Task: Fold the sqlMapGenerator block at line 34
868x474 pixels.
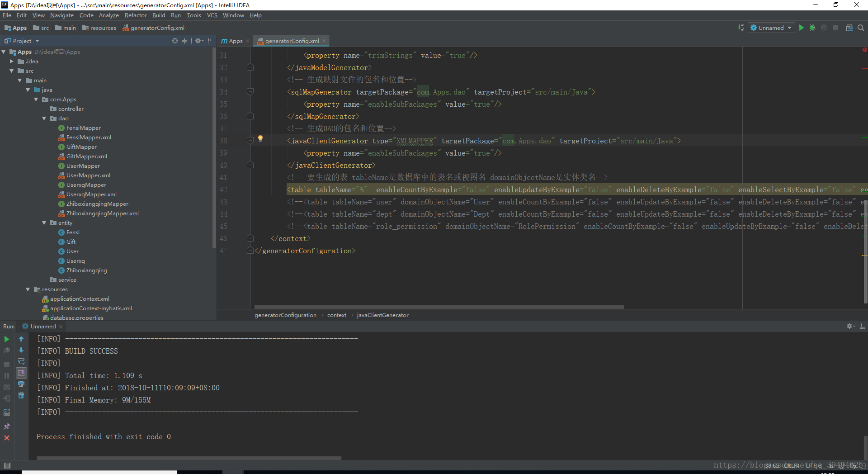Action: 250,92
